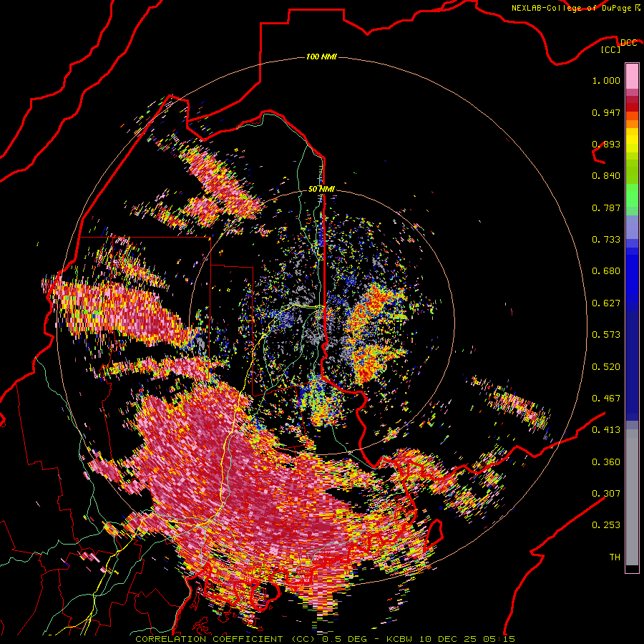This screenshot has height=644, width=644.
Task: Click the "0.680" color bar value
Action: tap(606, 271)
